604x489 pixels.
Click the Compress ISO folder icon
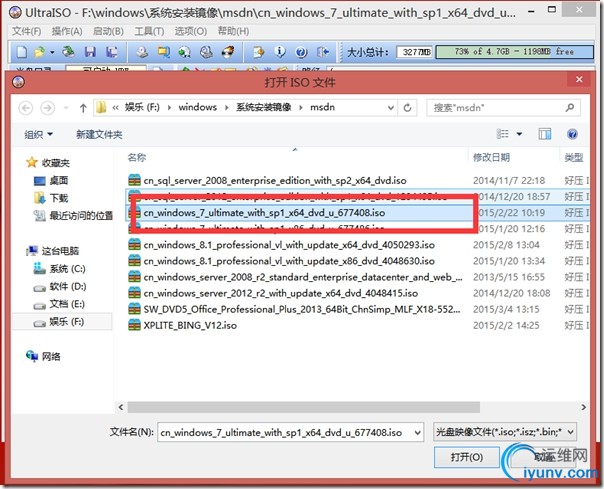pyautogui.click(x=164, y=52)
